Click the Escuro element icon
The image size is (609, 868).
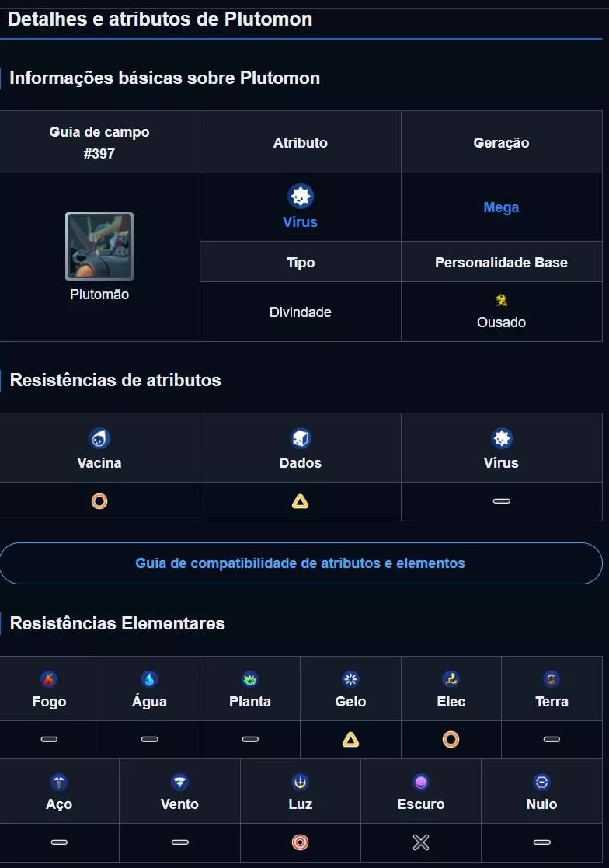421,782
